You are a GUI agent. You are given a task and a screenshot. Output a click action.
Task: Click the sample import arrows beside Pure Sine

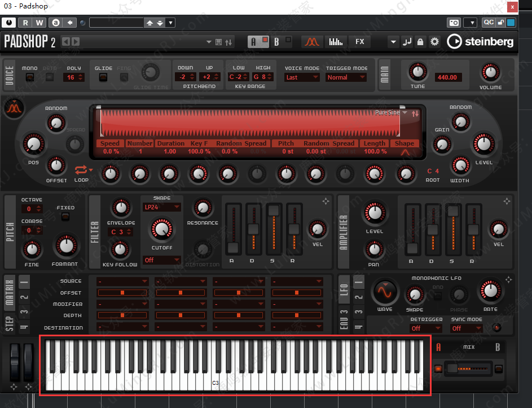415,114
